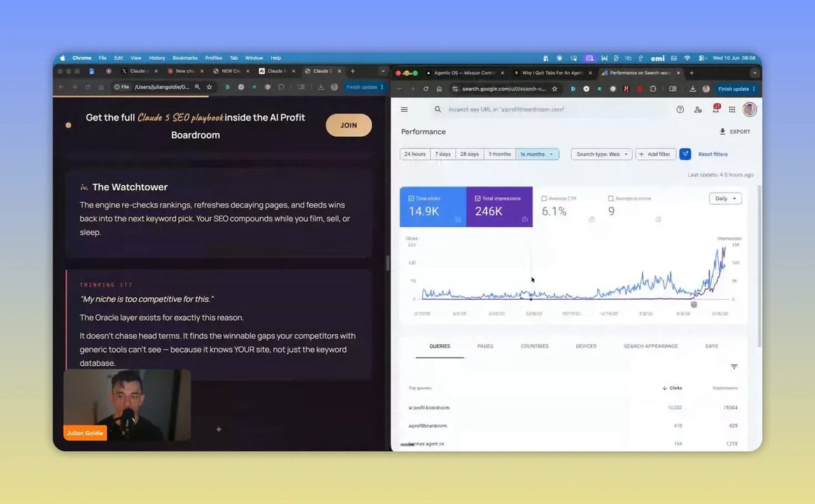Sort by Clicks column header
This screenshot has width=815, height=504.
coord(672,388)
